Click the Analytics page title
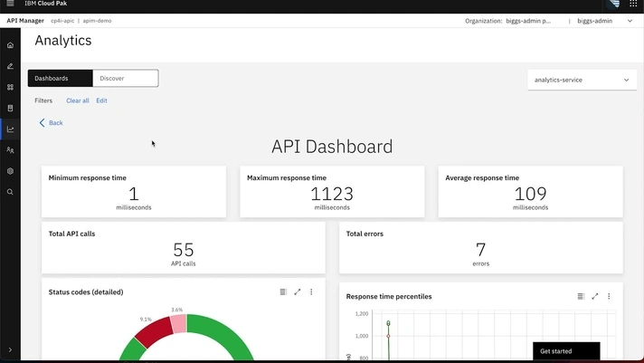Image resolution: width=644 pixels, height=363 pixels. [x=63, y=41]
